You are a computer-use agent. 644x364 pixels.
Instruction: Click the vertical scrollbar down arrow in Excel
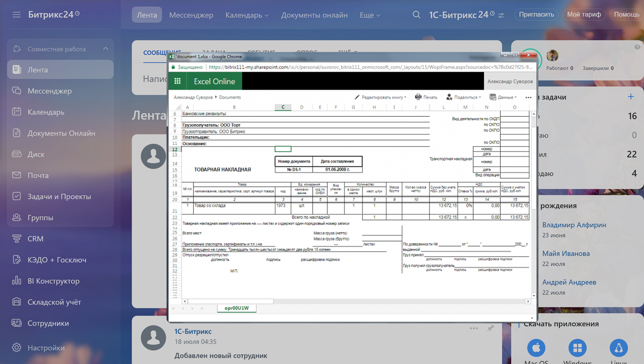coord(534,296)
